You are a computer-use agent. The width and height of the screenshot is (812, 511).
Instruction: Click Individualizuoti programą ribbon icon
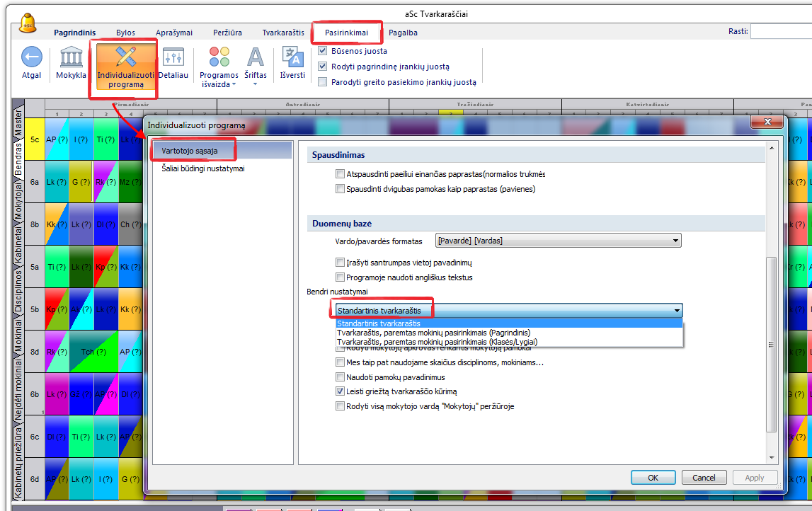[x=125, y=58]
